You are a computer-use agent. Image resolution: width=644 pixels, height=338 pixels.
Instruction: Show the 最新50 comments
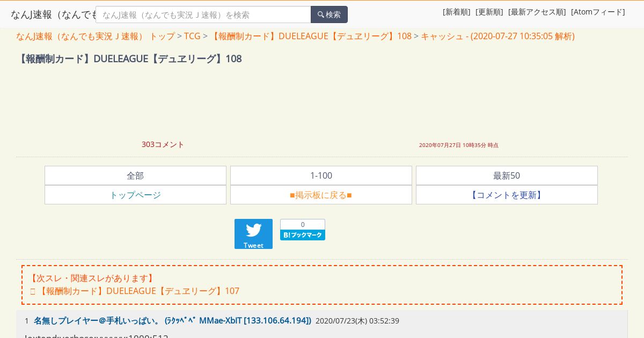[x=507, y=175]
